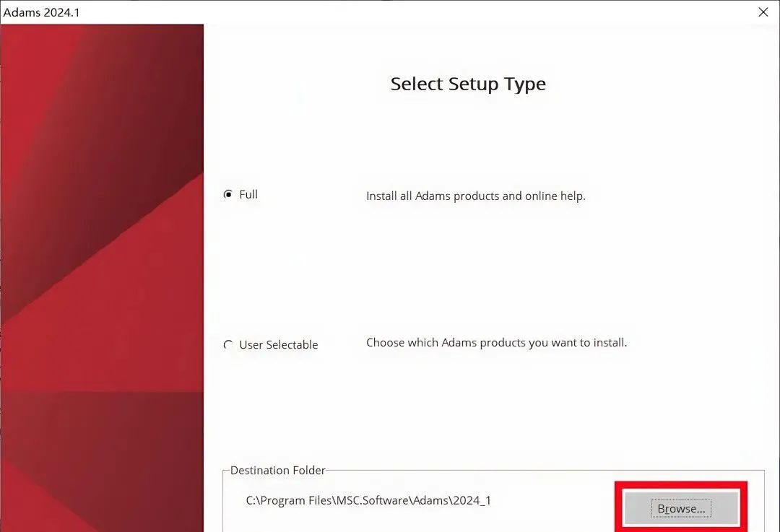Close the Adams 2024.1 installer window

point(763,12)
